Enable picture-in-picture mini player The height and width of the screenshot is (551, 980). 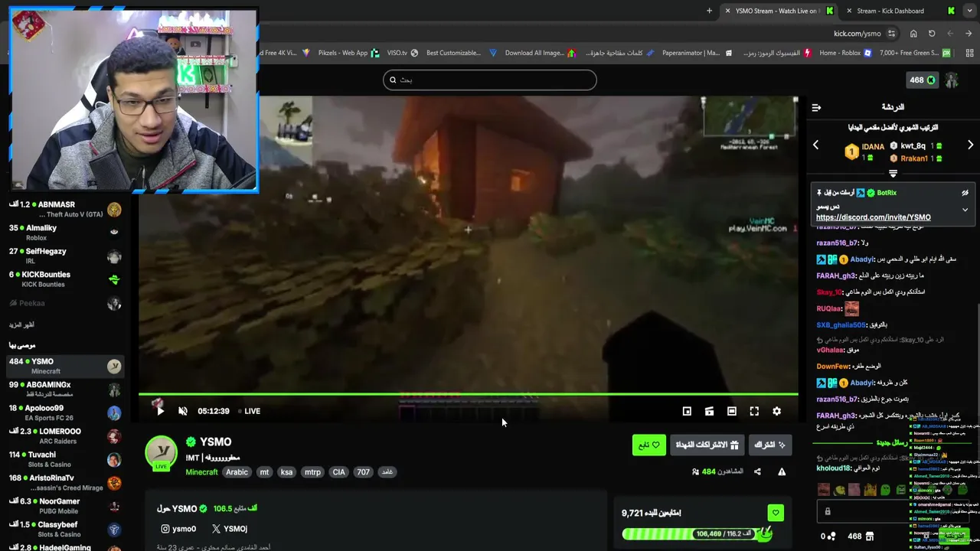point(687,411)
